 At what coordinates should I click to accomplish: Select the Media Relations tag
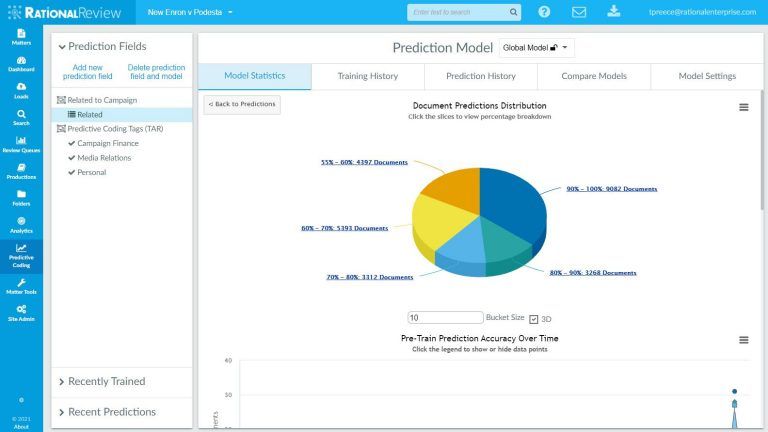pyautogui.click(x=104, y=158)
